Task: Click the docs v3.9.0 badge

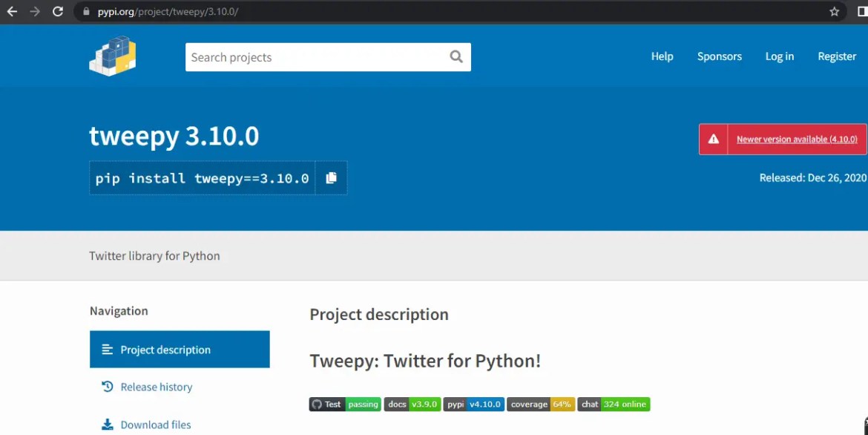Action: point(412,404)
